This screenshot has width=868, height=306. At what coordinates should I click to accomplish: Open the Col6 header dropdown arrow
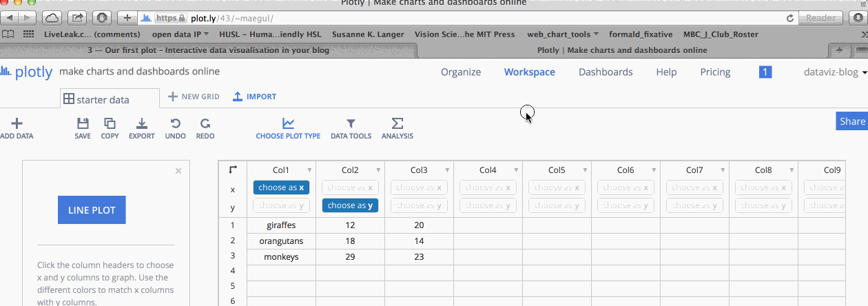[x=654, y=170]
